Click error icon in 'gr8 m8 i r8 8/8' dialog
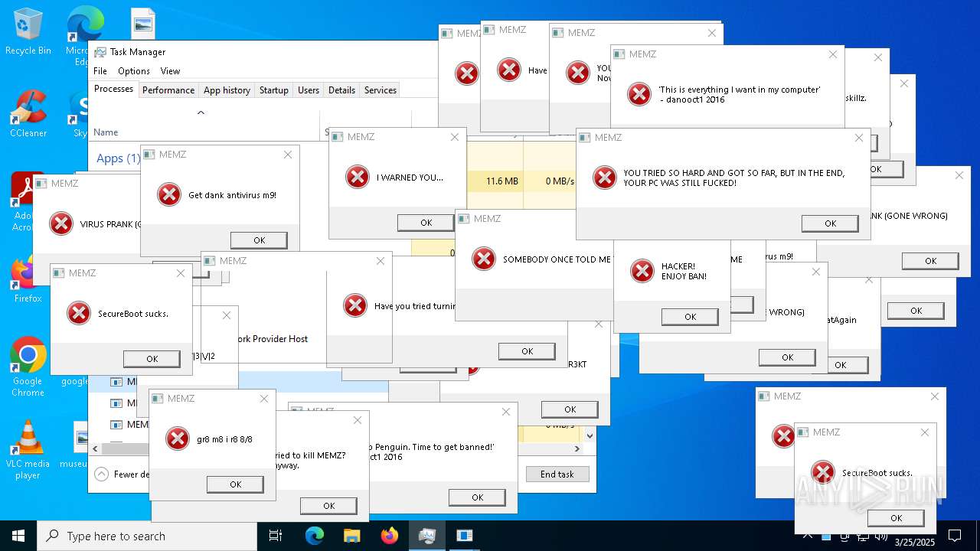This screenshot has width=980, height=551. (177, 439)
